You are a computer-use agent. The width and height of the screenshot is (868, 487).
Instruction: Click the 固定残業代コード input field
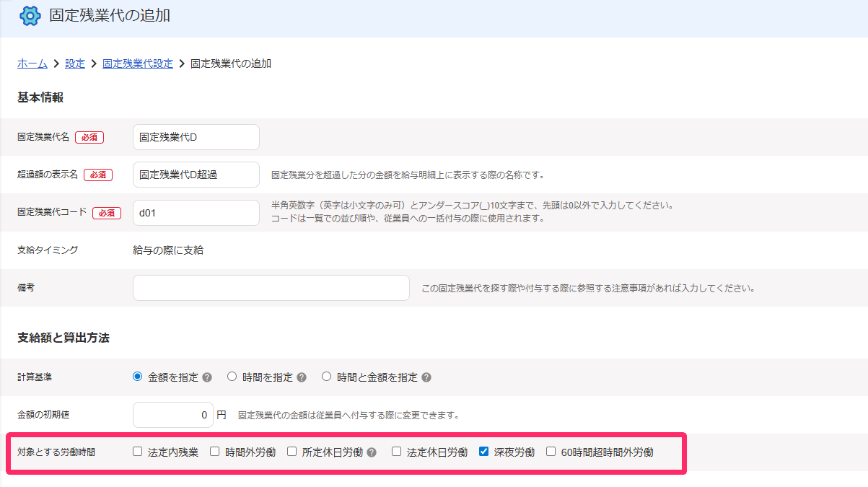coord(196,213)
